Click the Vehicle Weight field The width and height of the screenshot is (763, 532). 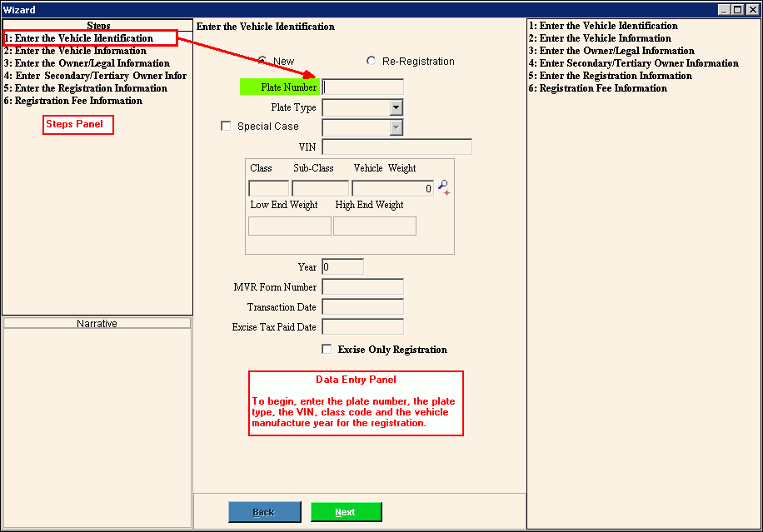[392, 188]
